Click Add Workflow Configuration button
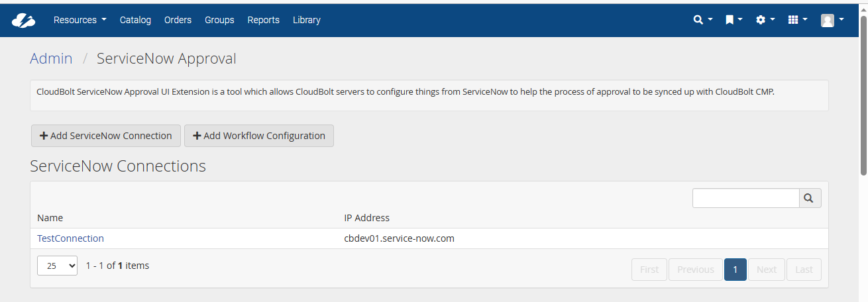This screenshot has width=868, height=302. [x=259, y=136]
